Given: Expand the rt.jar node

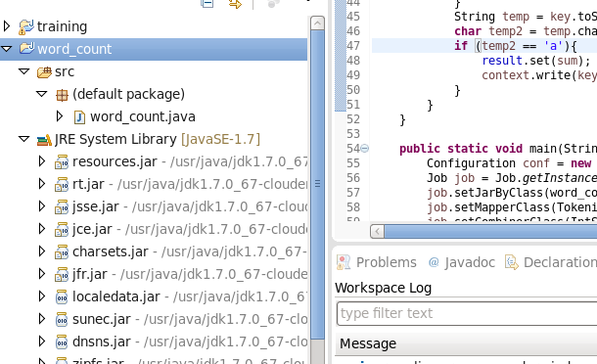Looking at the screenshot, I should tap(42, 184).
